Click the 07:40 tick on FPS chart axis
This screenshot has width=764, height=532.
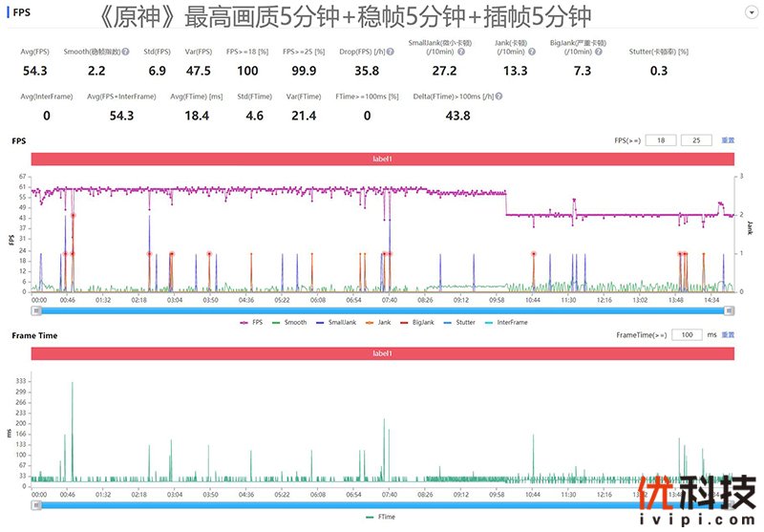click(390, 300)
